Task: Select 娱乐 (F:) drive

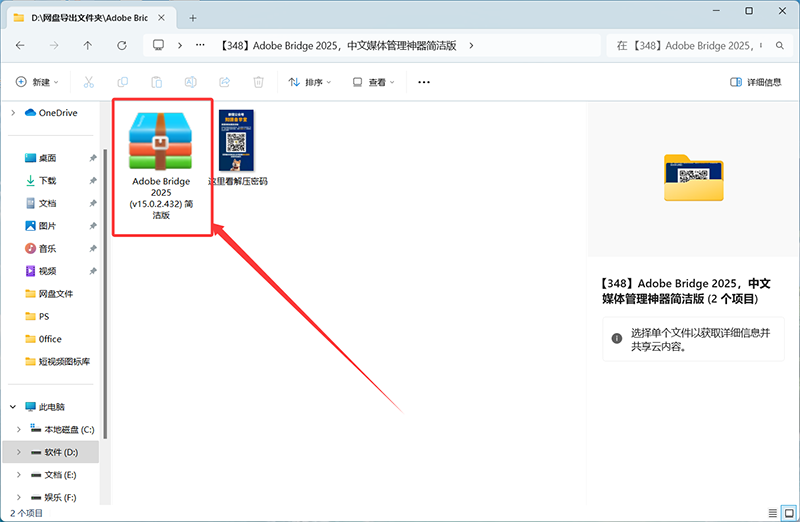Action: click(54, 497)
